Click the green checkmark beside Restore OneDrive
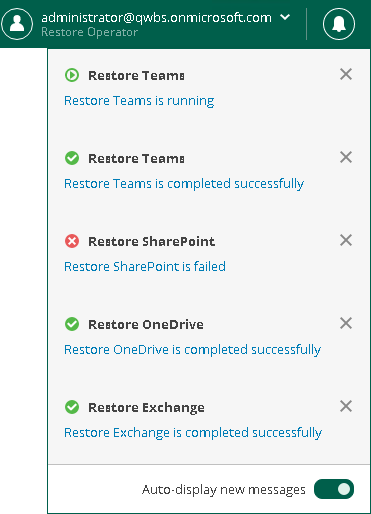 coord(72,324)
